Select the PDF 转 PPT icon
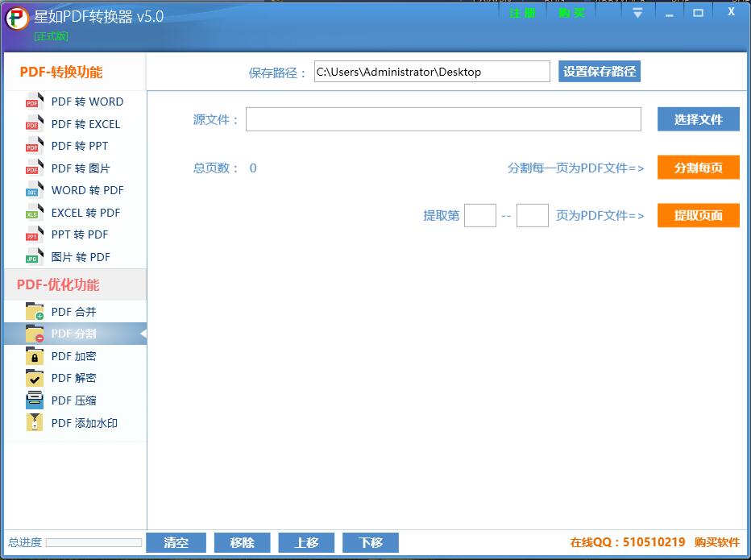Image resolution: width=751 pixels, height=560 pixels. (35, 146)
